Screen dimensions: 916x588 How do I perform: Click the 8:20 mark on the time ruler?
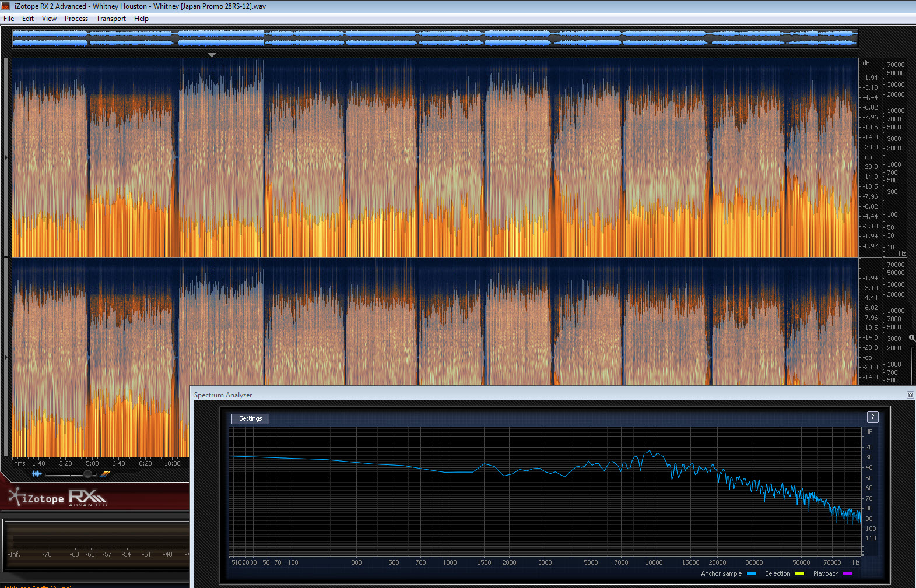145,463
